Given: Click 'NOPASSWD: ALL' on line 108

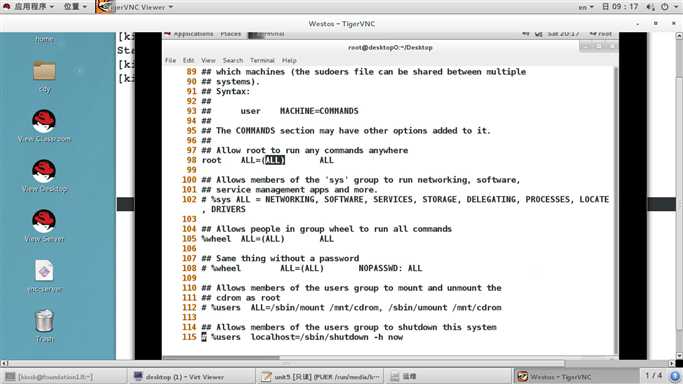Looking at the screenshot, I should point(390,268).
